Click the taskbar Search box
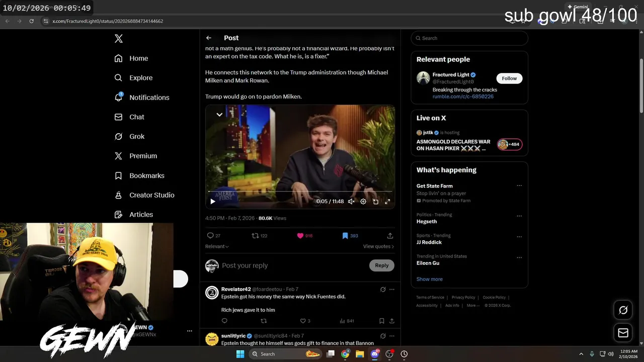This screenshot has width=644, height=362. 286,354
